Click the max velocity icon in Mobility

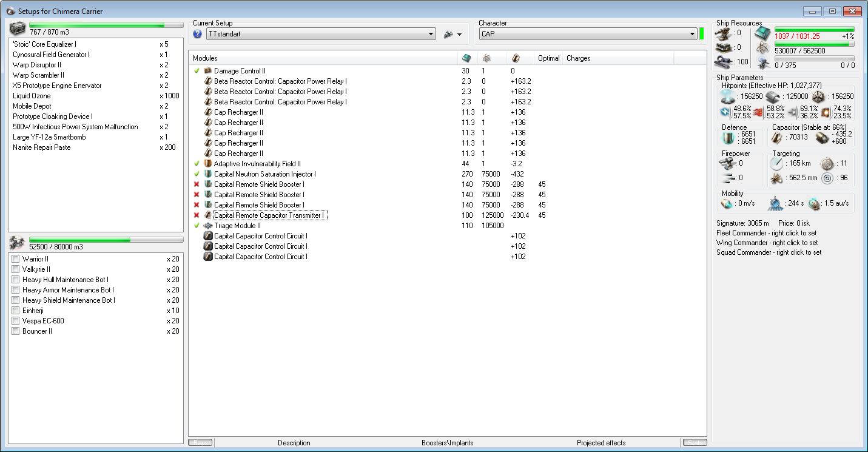tap(726, 203)
